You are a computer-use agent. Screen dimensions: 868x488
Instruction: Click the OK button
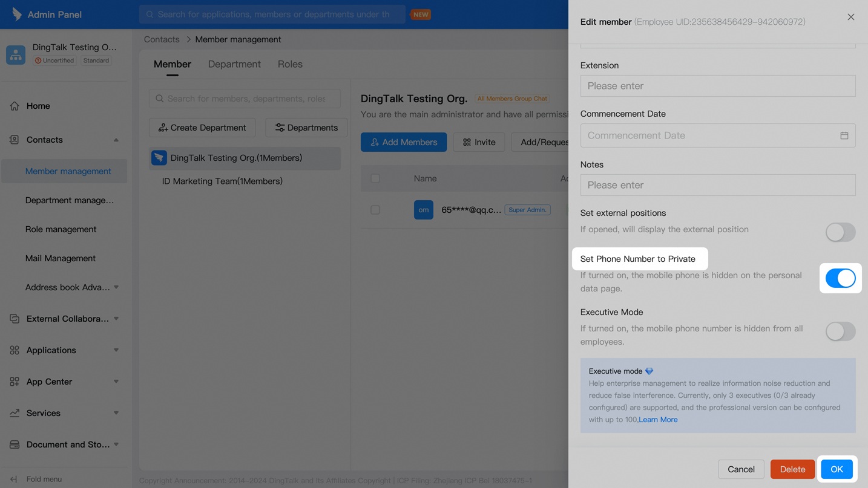tap(837, 469)
